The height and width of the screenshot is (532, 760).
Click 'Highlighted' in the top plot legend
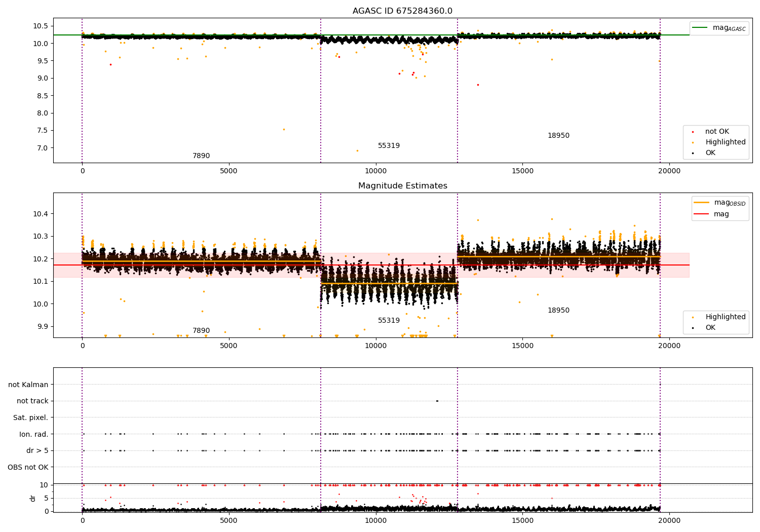726,142
